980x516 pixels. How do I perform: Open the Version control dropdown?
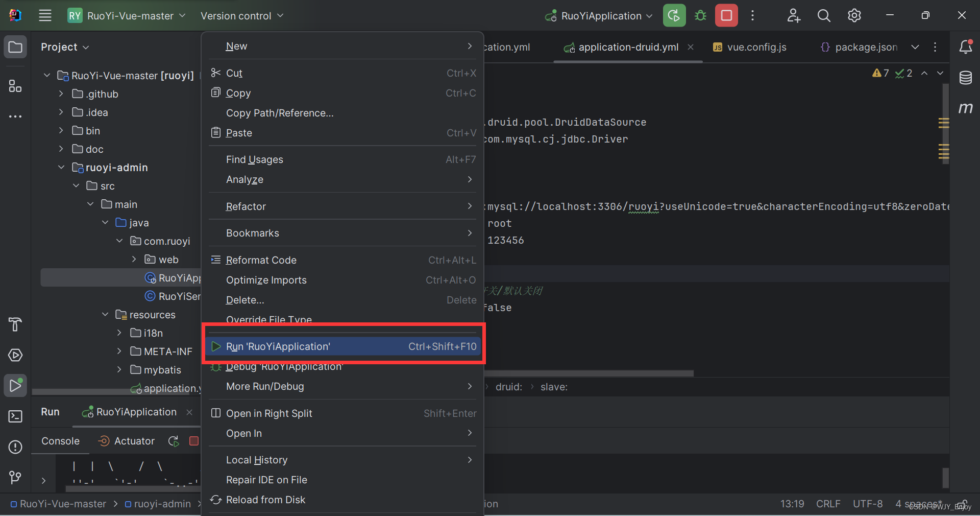(x=242, y=16)
